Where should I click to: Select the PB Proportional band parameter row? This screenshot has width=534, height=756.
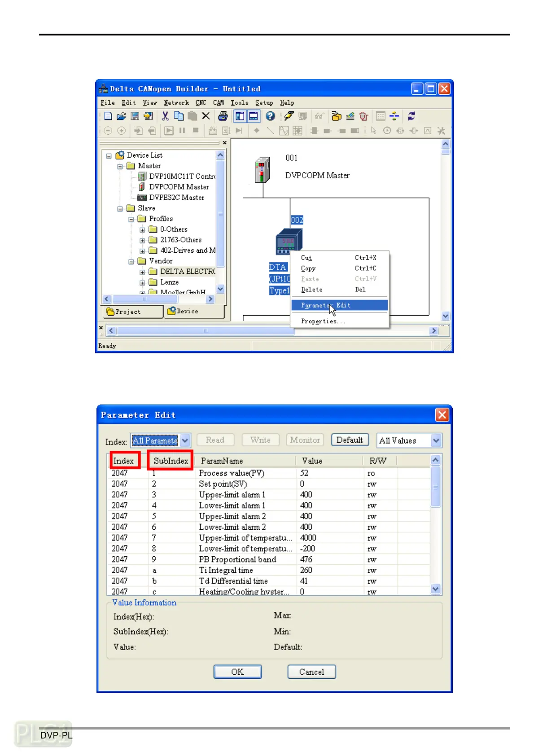pyautogui.click(x=237, y=559)
